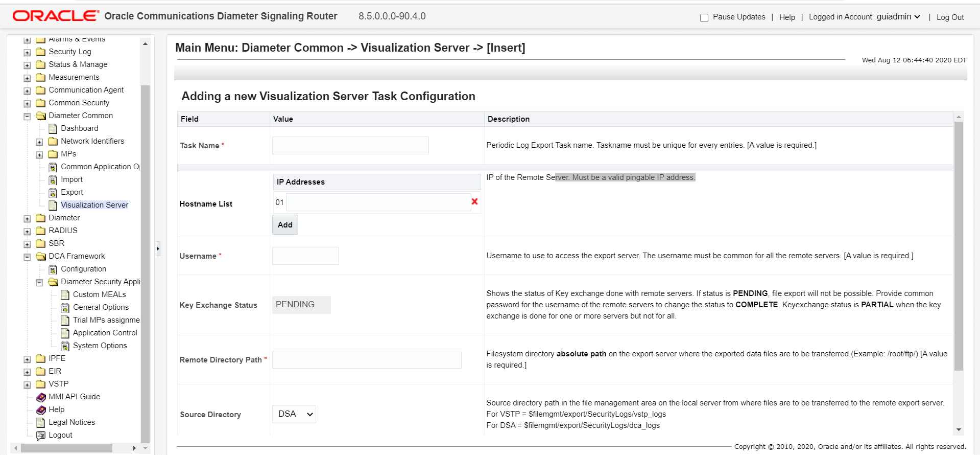Toggle the Pause Updates checkbox
Image resolution: width=980 pixels, height=455 pixels.
tap(704, 17)
